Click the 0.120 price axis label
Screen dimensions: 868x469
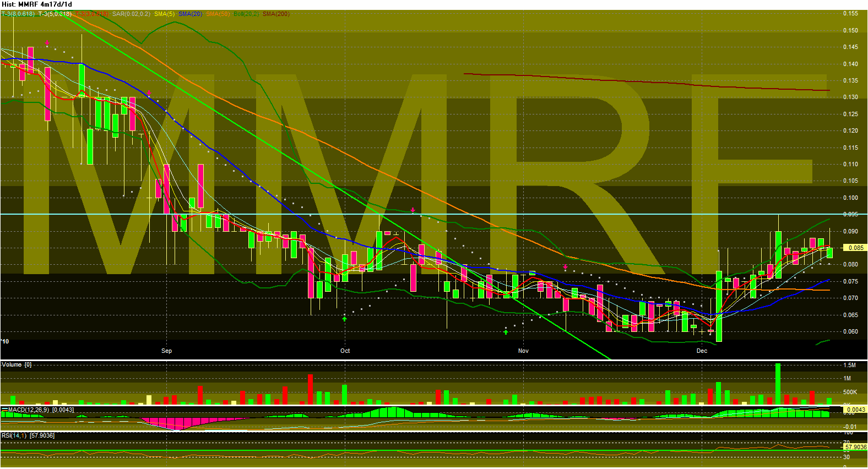coord(850,130)
